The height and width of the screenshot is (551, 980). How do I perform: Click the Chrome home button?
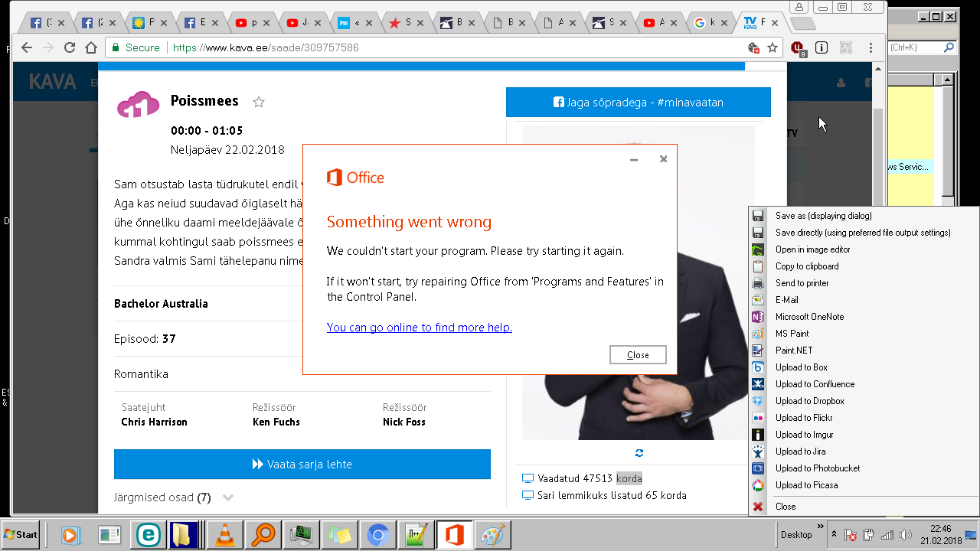91,47
